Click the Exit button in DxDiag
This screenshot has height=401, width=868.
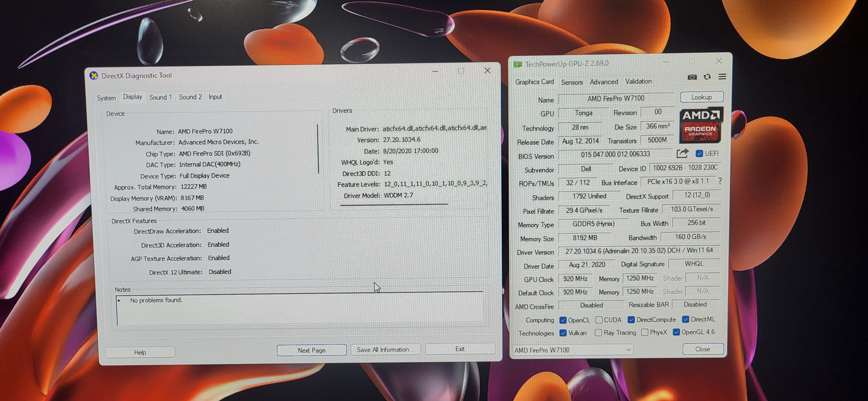pyautogui.click(x=460, y=349)
